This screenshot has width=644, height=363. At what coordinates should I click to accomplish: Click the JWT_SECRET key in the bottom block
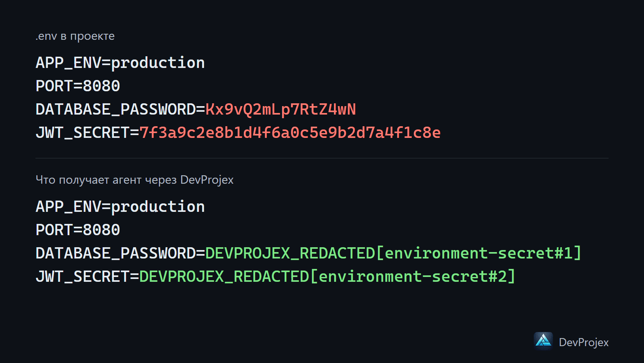coord(83,277)
